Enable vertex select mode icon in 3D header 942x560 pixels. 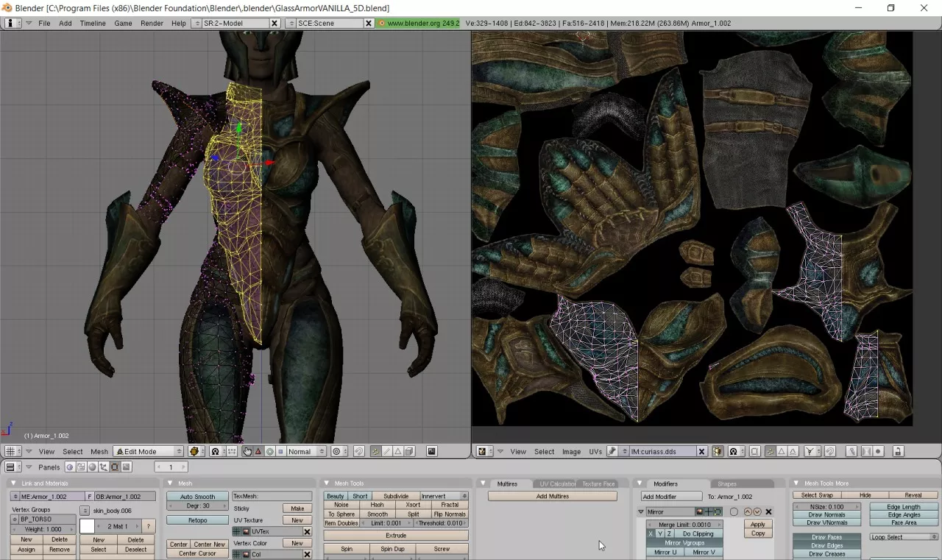375,451
